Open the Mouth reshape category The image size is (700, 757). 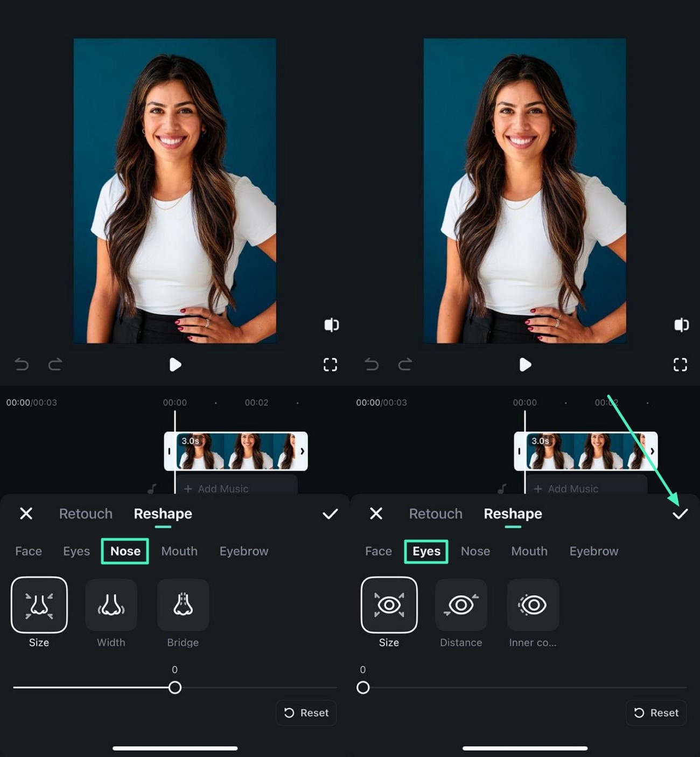tap(179, 551)
